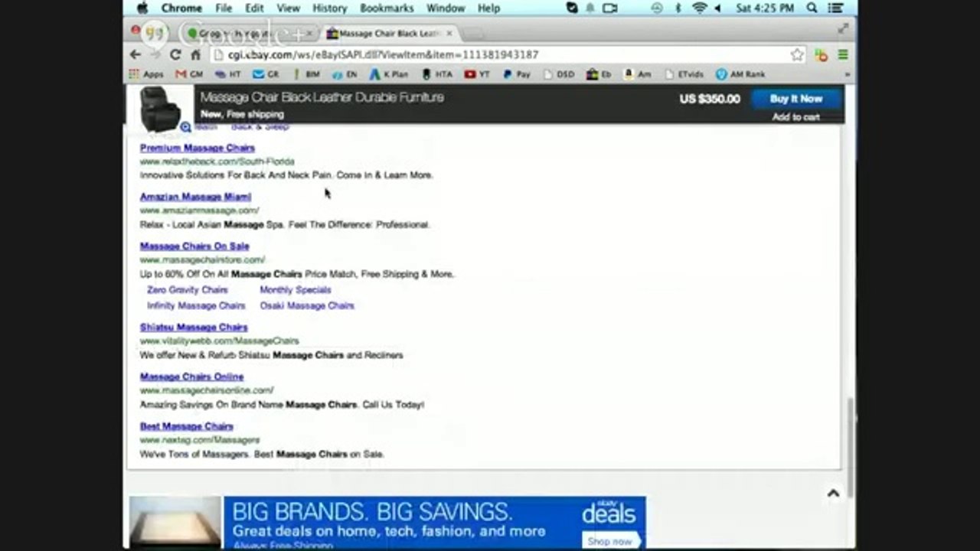Viewport: 980px width, 551px height.
Task: Zoom the product image with magnifier icon
Action: [x=186, y=127]
